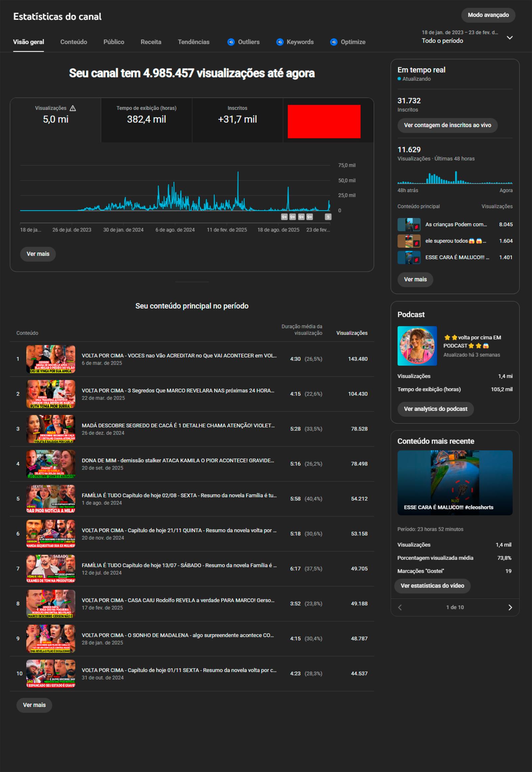Open thumbnail of video dated 22 de mar. de 2025

click(x=51, y=394)
